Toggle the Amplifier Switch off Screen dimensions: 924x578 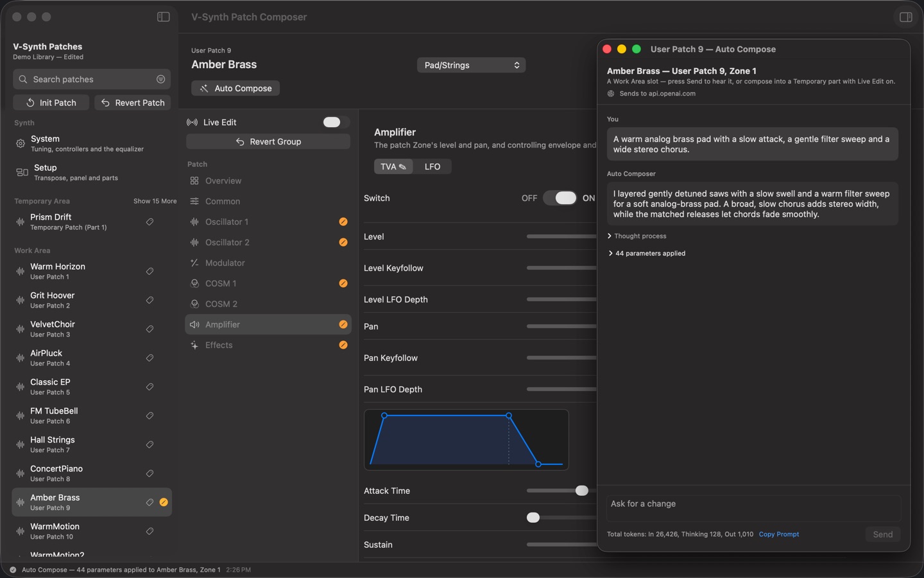560,198
